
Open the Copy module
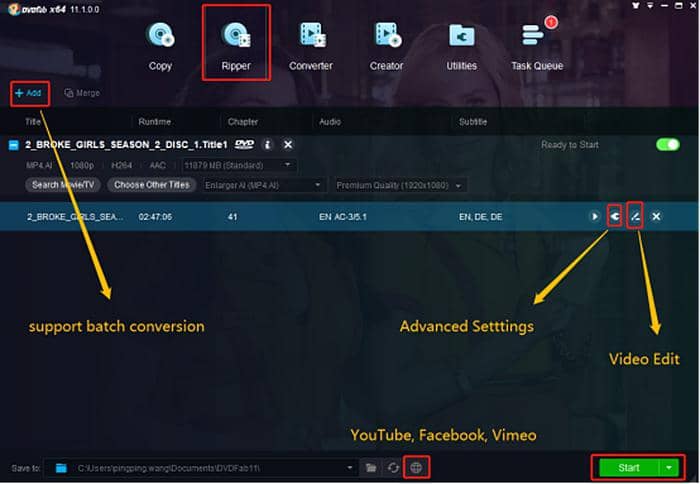(160, 44)
